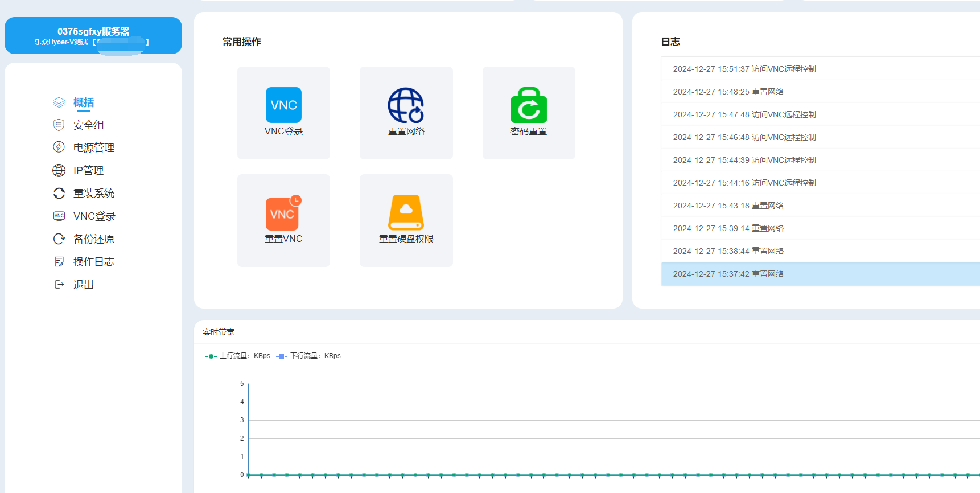Click the 0375sgfxy server name banner
The height and width of the screenshot is (493, 980).
93,35
